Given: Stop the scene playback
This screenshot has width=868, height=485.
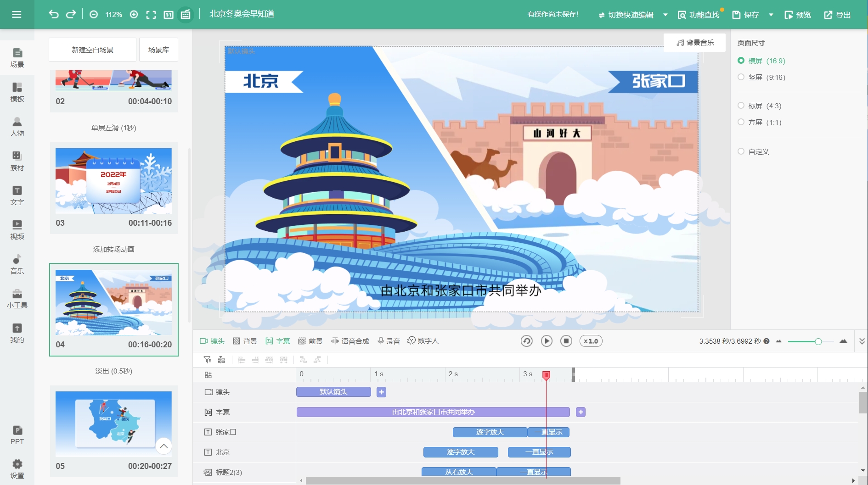Looking at the screenshot, I should click(566, 341).
